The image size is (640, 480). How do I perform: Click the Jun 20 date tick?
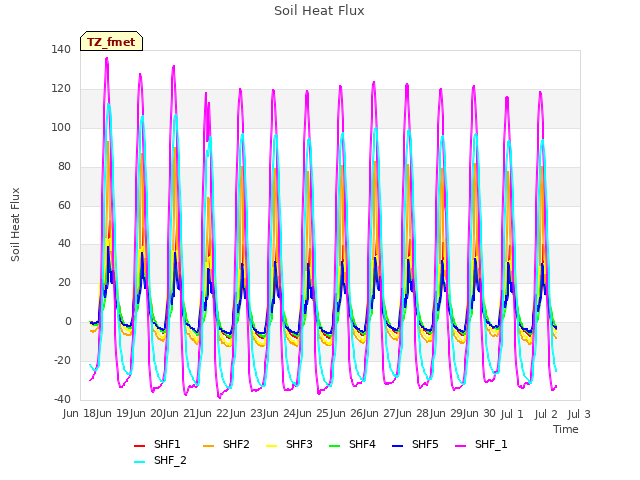point(146,414)
